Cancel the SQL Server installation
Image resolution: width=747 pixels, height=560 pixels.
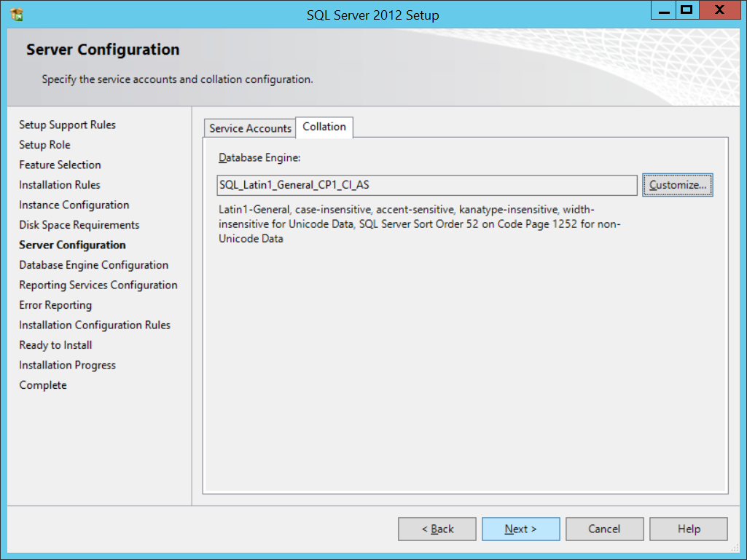point(604,529)
